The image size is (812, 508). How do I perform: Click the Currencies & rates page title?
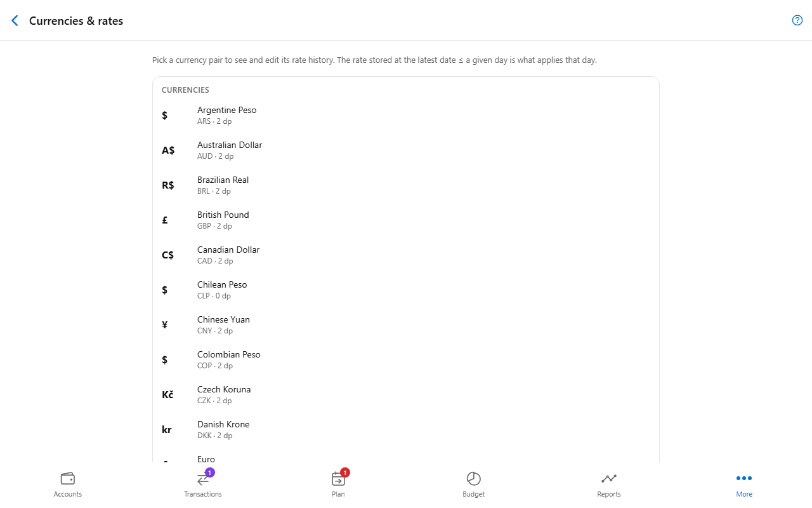(76, 21)
